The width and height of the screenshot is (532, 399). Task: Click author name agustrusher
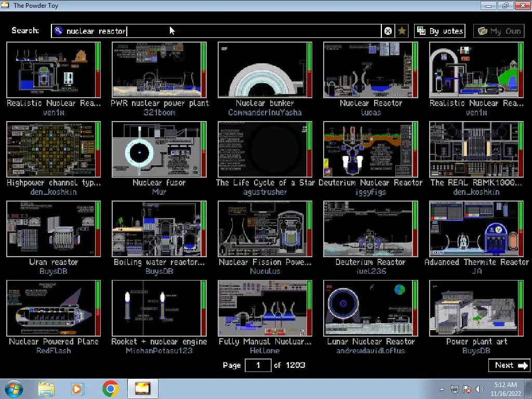coord(265,192)
